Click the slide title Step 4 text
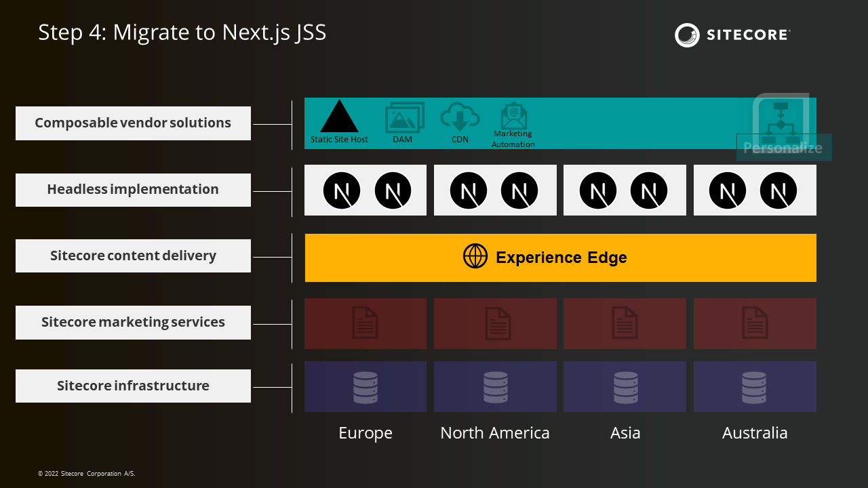868x488 pixels. point(182,33)
